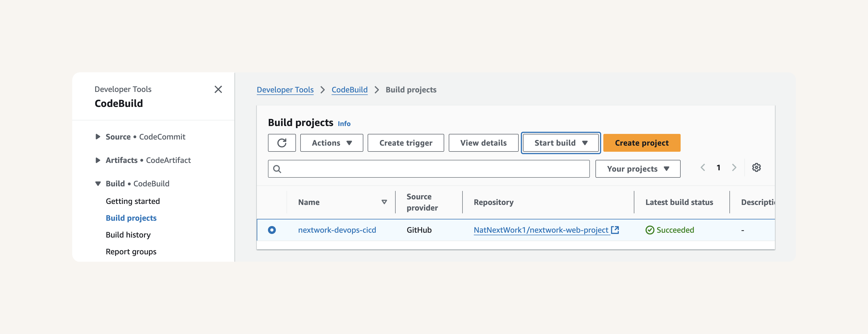Open Report groups in sidebar
868x334 pixels.
coord(131,252)
